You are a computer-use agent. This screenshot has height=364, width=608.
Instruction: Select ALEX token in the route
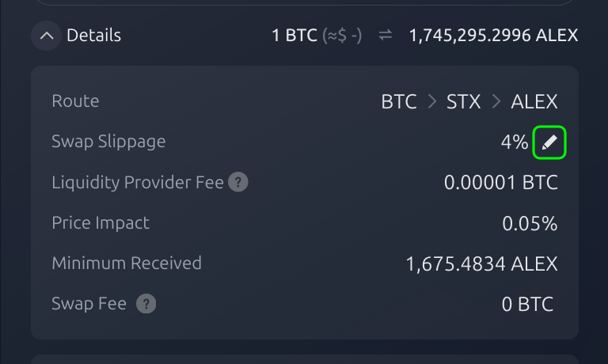(534, 101)
